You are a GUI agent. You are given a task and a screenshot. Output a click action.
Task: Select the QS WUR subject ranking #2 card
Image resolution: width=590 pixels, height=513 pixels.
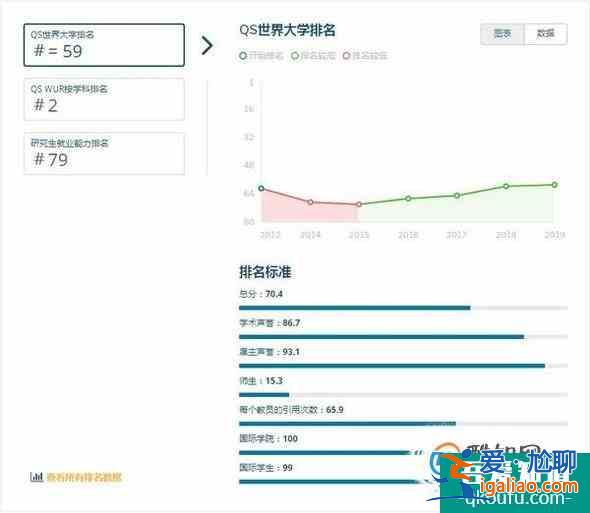click(104, 99)
